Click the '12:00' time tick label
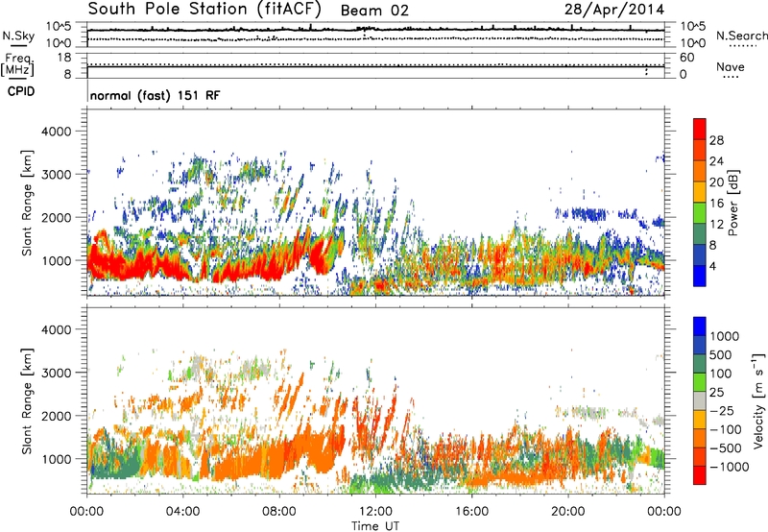This screenshot has height=532, width=768. pyautogui.click(x=375, y=512)
